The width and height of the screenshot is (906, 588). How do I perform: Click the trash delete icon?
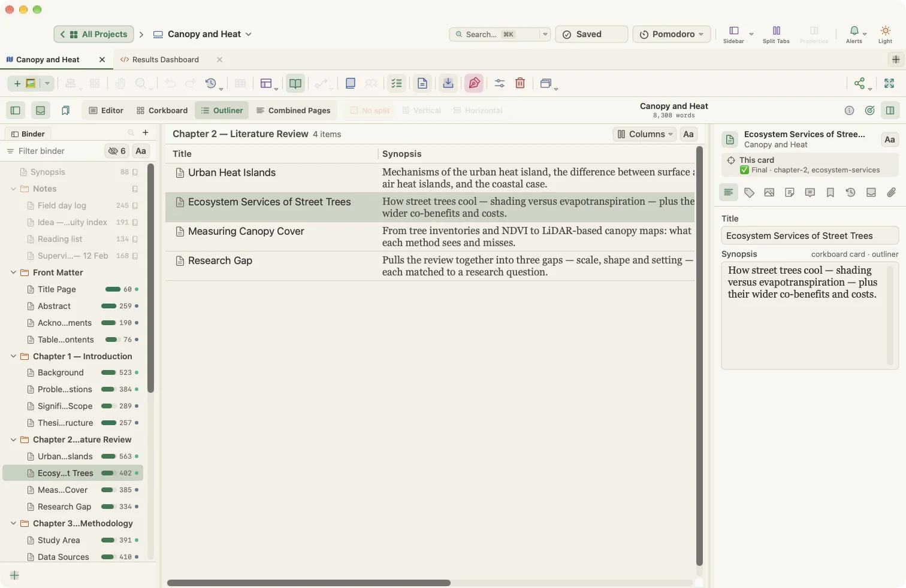pos(520,83)
